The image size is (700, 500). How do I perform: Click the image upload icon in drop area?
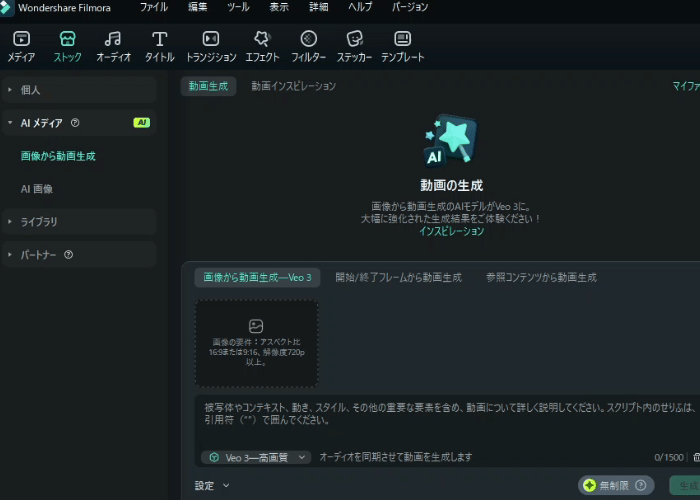[x=256, y=326]
